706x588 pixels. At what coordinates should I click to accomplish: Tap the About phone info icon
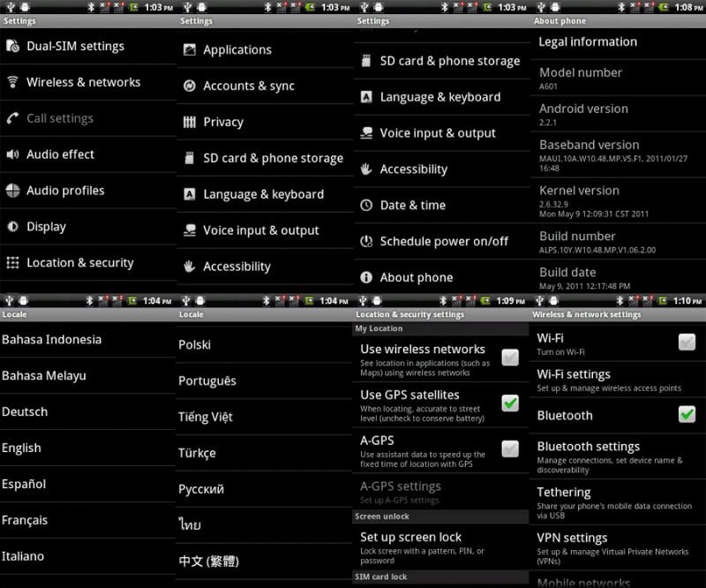[x=366, y=278]
